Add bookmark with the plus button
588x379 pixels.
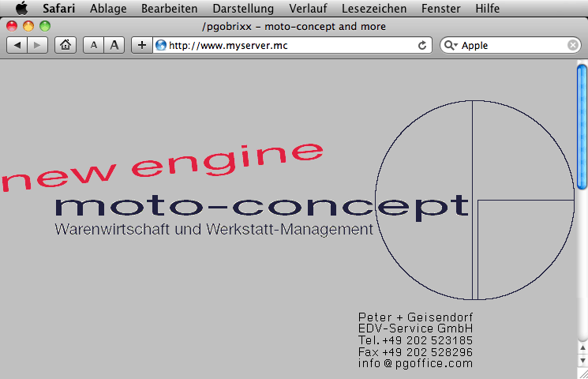142,45
